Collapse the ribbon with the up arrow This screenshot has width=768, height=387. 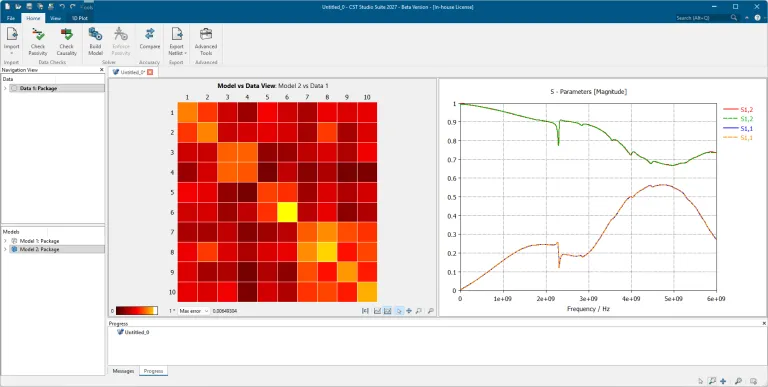746,18
